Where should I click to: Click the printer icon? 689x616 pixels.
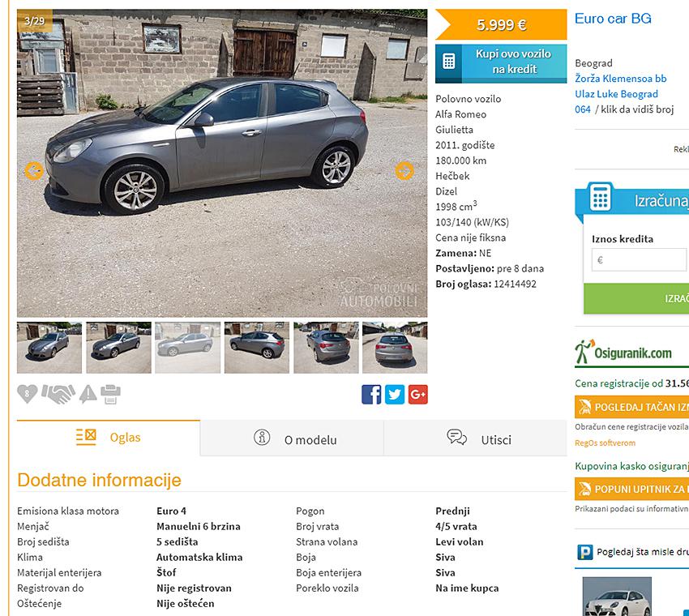pos(110,394)
